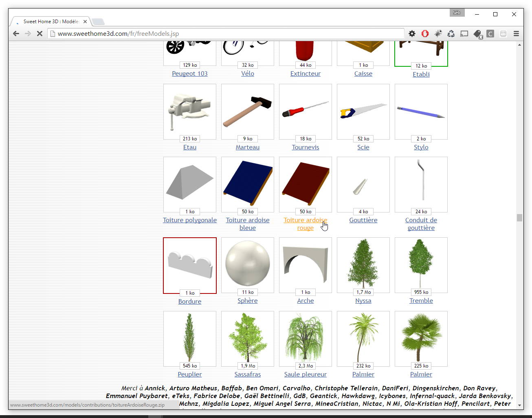Click the Google Cast extension icon
This screenshot has width=532, height=418.
coord(464,34)
